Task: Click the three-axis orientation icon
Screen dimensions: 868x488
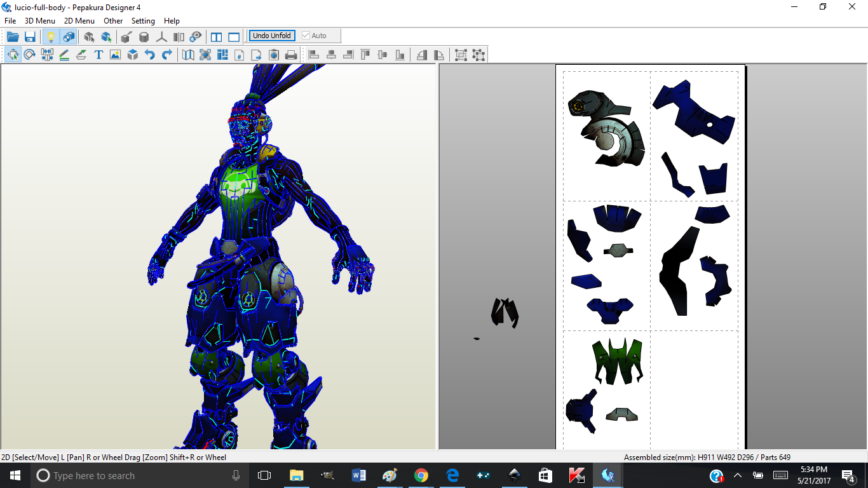Action: click(161, 37)
